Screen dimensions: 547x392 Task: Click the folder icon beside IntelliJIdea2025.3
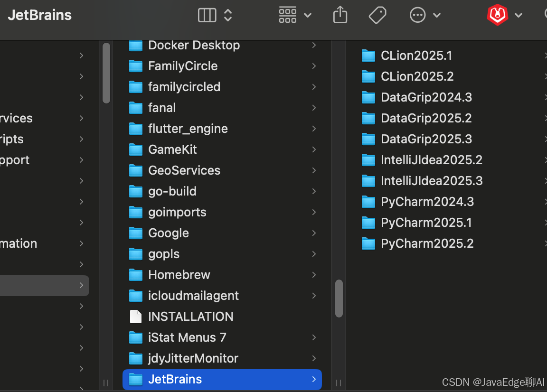pyautogui.click(x=368, y=181)
